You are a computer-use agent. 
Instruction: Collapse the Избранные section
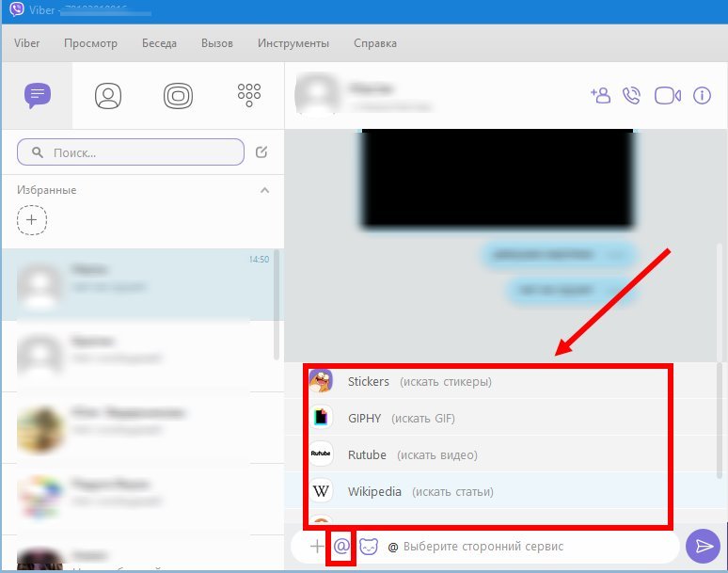(264, 190)
